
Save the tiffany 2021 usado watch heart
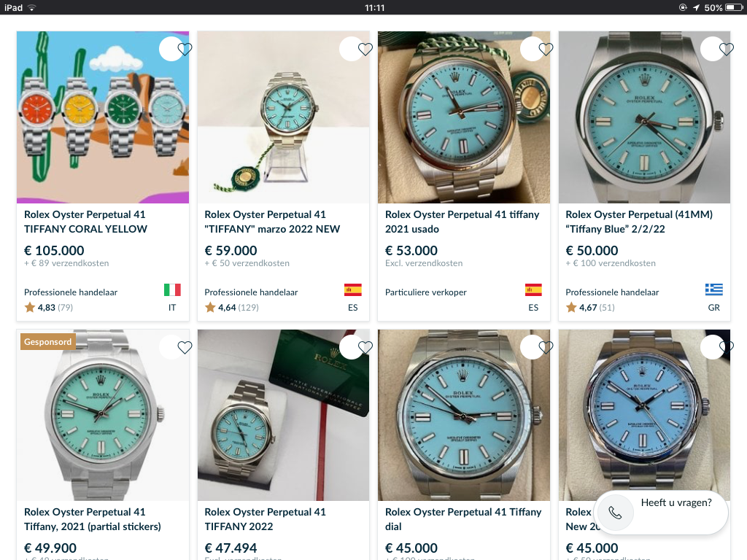point(546,50)
